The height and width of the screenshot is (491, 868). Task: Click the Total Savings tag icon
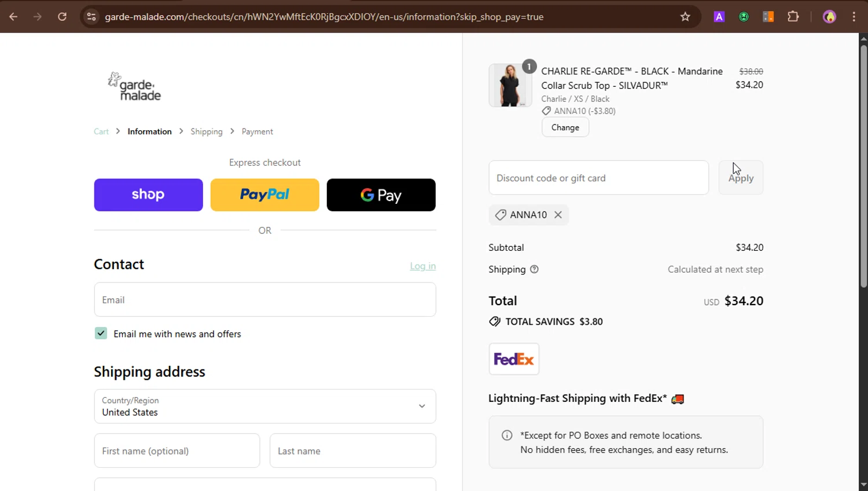495,321
